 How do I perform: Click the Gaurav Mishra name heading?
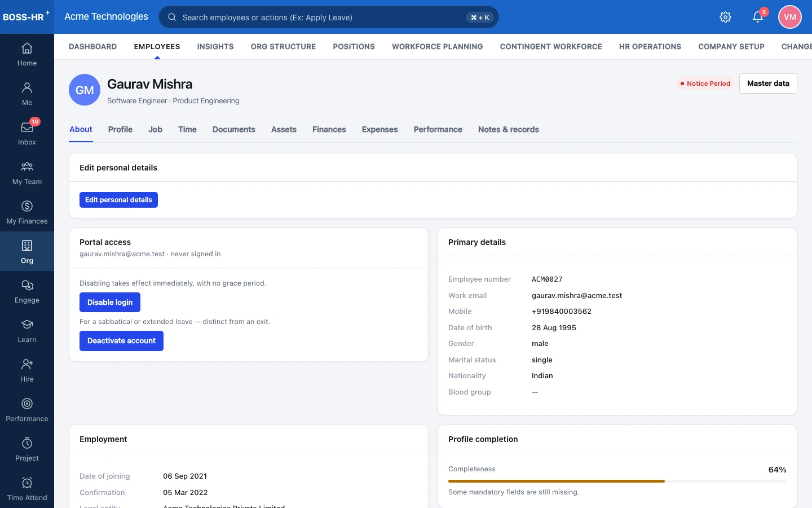click(149, 84)
